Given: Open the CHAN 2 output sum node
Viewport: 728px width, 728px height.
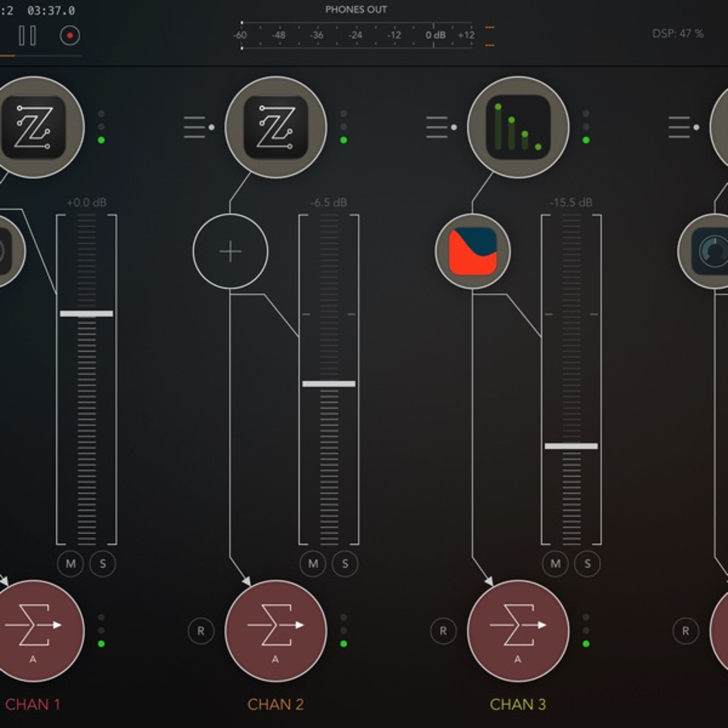Looking at the screenshot, I should pos(276,631).
